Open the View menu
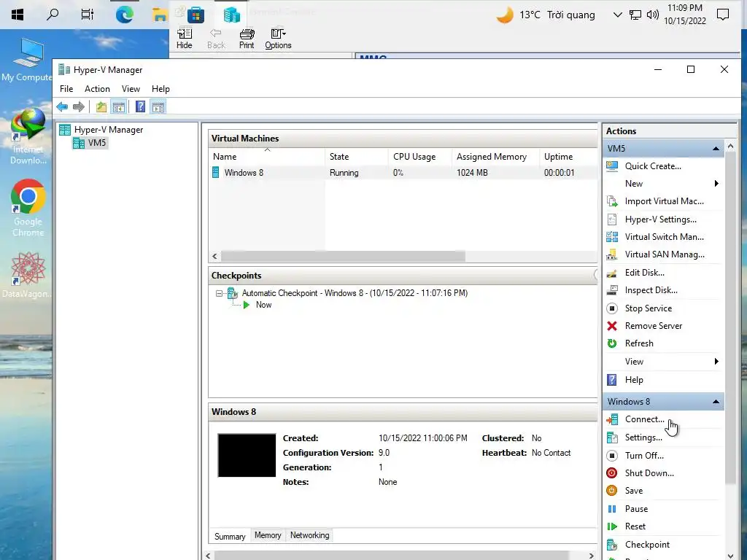 coord(131,89)
